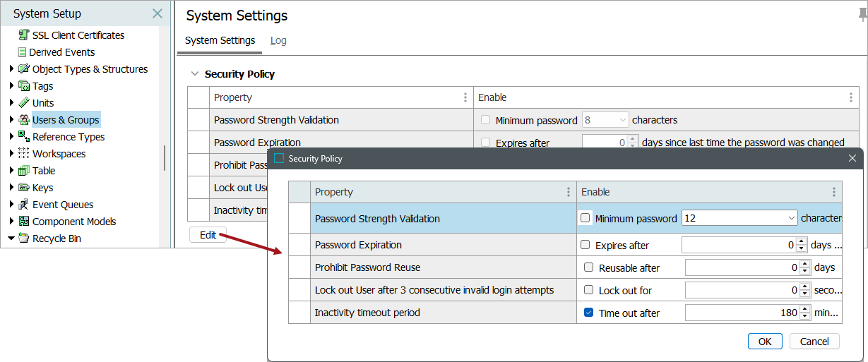Click the Tags tree icon
This screenshot has width=868, height=362.
coord(24,86)
